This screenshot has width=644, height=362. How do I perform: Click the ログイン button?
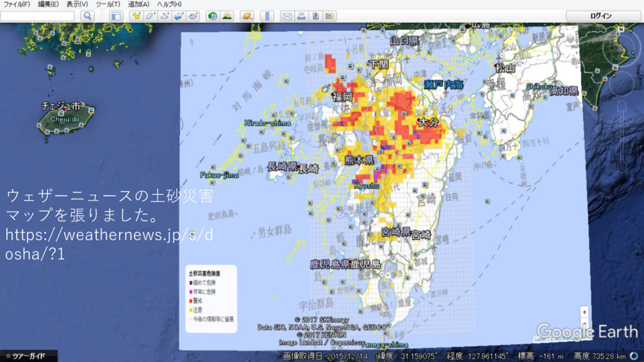(x=601, y=16)
